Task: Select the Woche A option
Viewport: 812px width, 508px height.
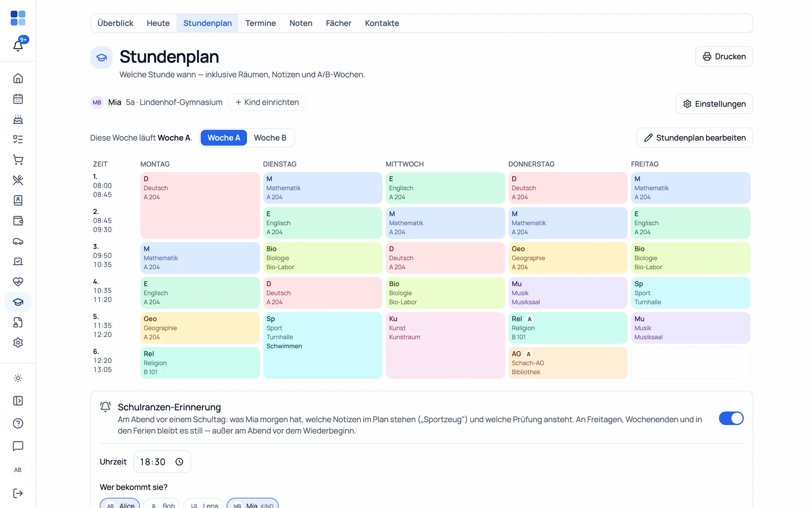Action: point(224,138)
